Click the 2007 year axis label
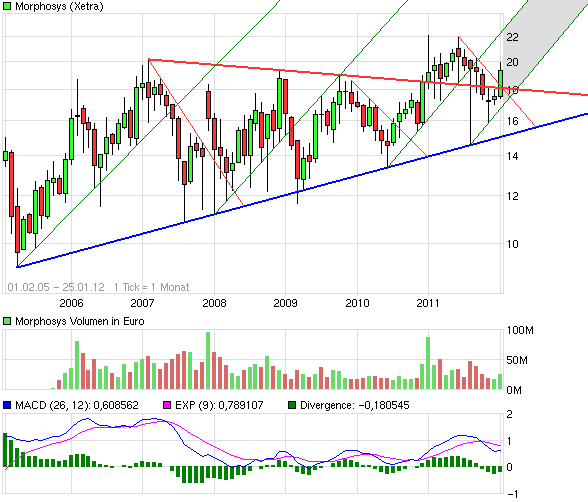Viewport: 588px width, 502px height. (x=142, y=303)
